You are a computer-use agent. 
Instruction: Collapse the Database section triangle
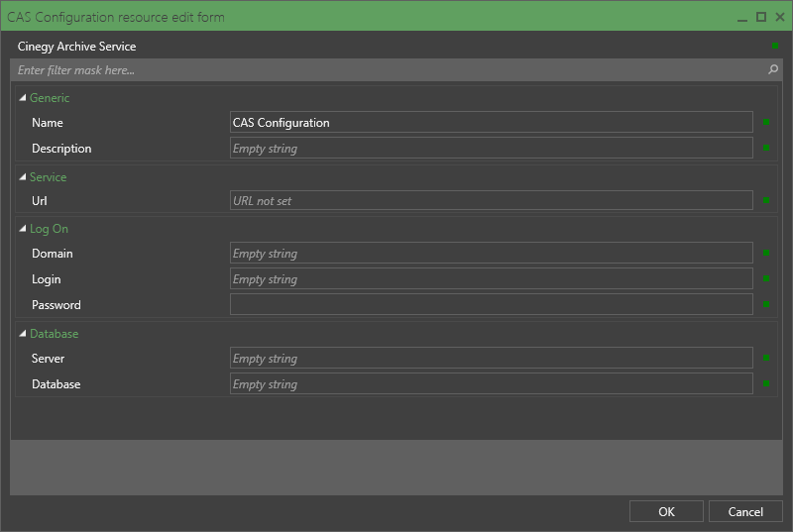pos(22,334)
